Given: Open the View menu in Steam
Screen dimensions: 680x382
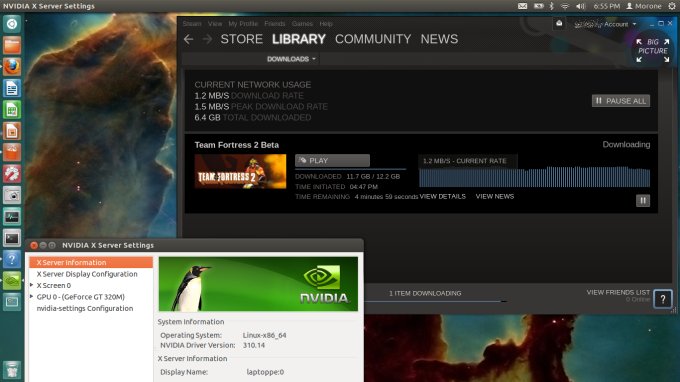Looking at the screenshot, I should 215,24.
